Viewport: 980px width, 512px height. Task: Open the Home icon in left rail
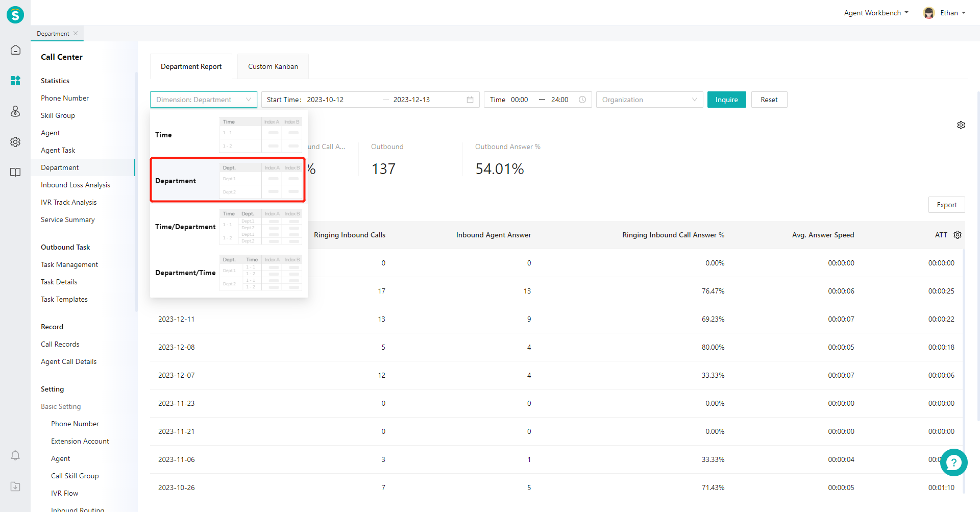pos(15,50)
